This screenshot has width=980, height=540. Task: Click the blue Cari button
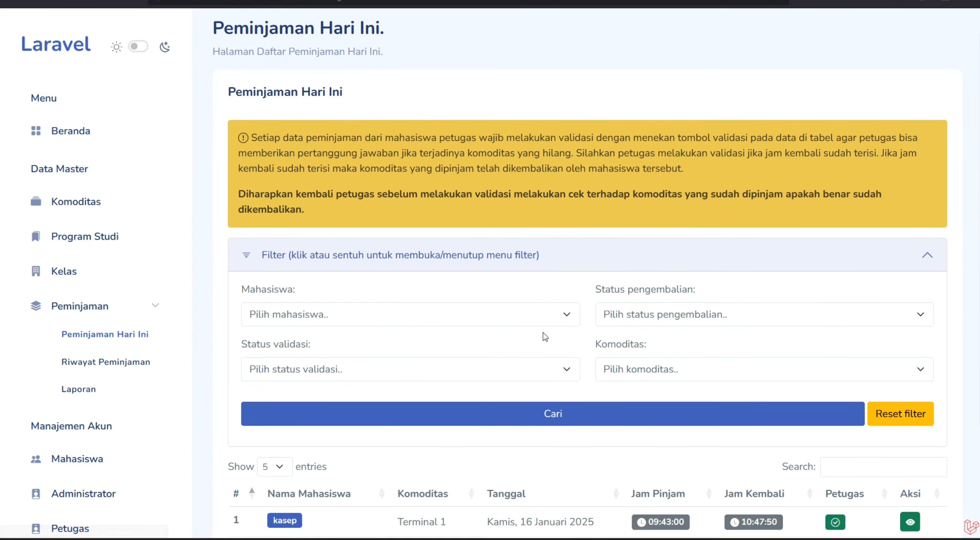pyautogui.click(x=553, y=414)
